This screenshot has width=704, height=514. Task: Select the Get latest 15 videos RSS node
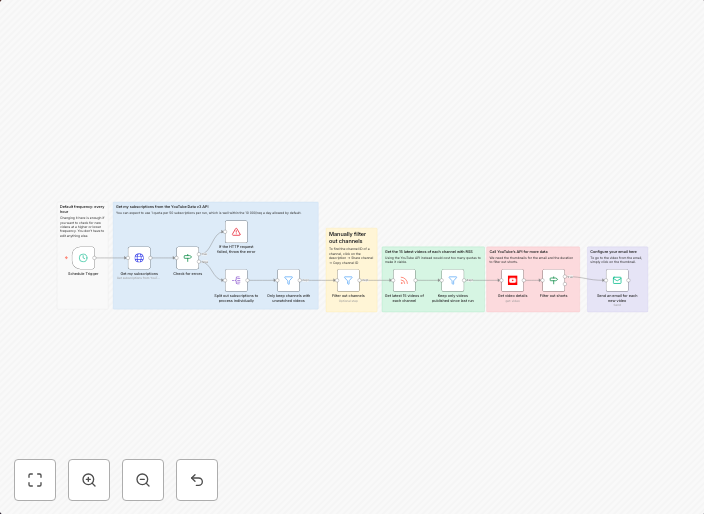click(x=404, y=280)
